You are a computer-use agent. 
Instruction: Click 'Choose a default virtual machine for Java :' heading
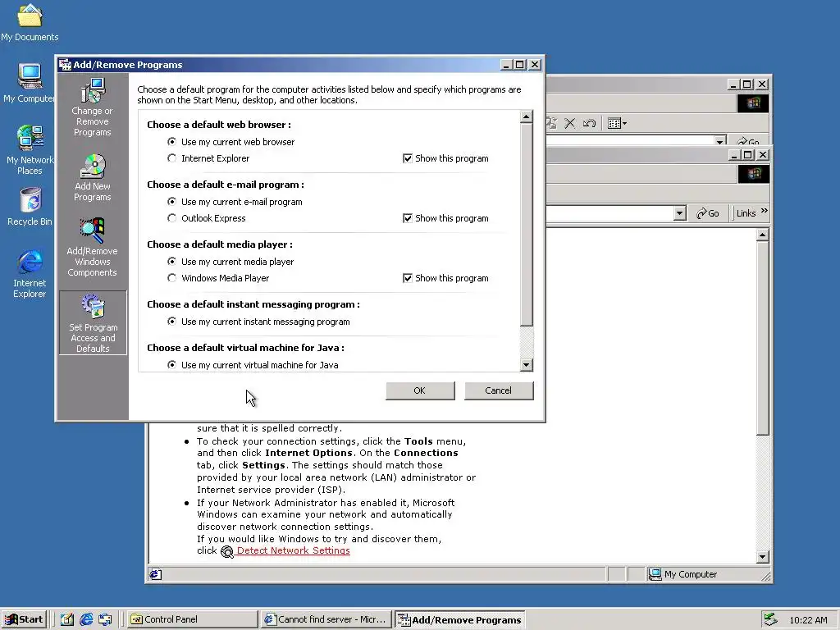coord(246,348)
